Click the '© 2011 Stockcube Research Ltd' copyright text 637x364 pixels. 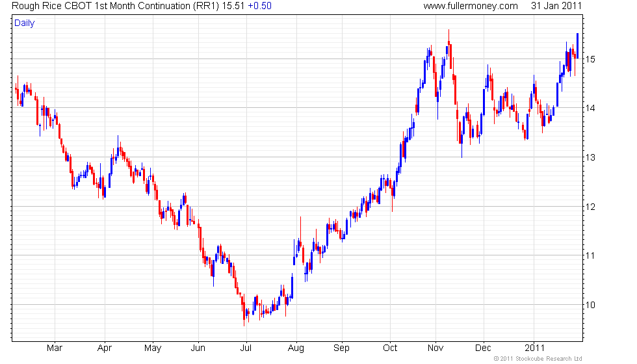point(538,358)
